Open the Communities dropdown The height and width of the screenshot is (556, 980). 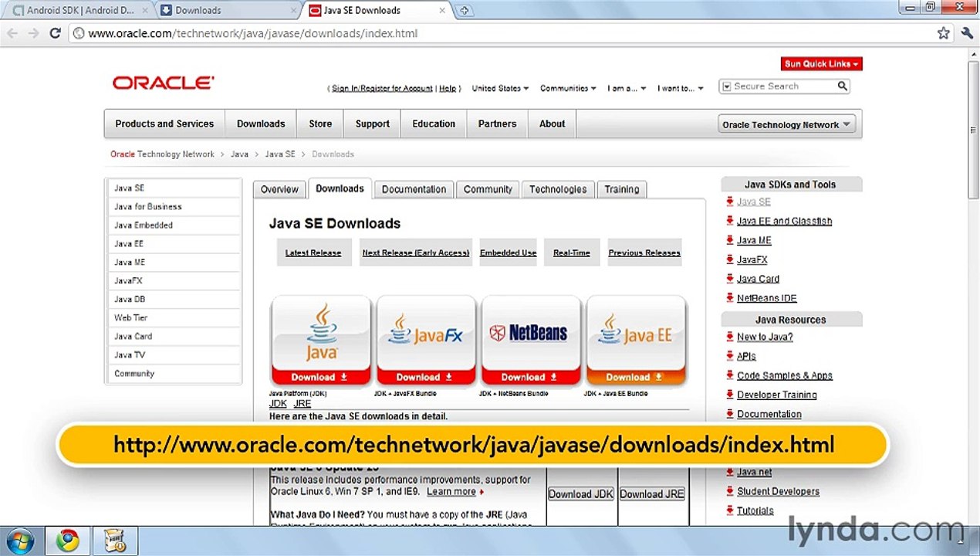[x=568, y=88]
